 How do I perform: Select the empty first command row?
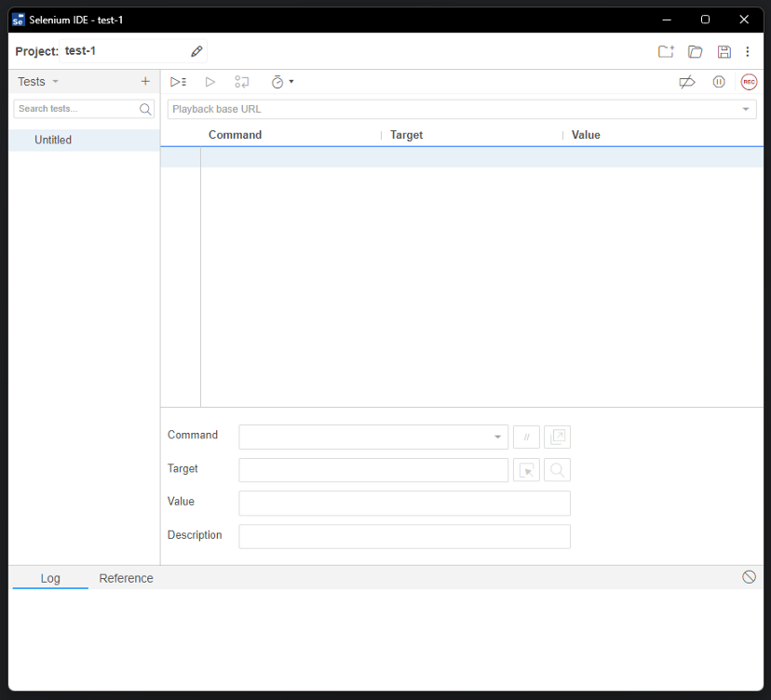click(x=462, y=157)
